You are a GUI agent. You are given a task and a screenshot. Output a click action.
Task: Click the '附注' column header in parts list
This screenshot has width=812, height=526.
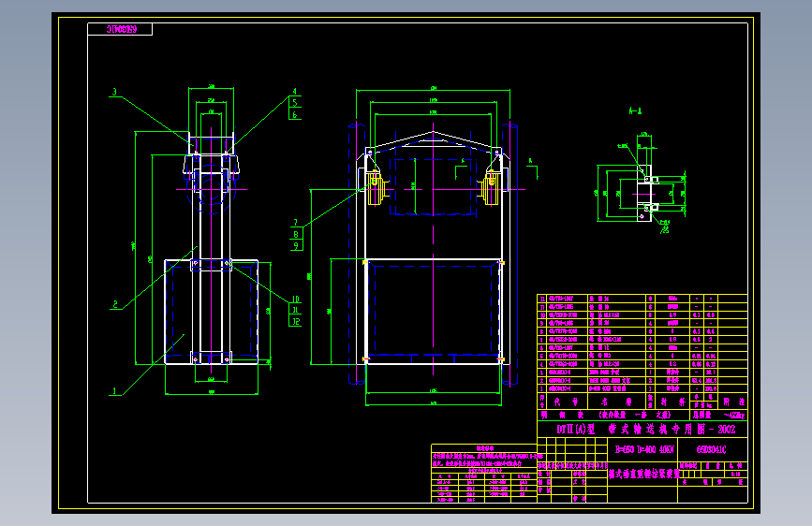coord(734,402)
